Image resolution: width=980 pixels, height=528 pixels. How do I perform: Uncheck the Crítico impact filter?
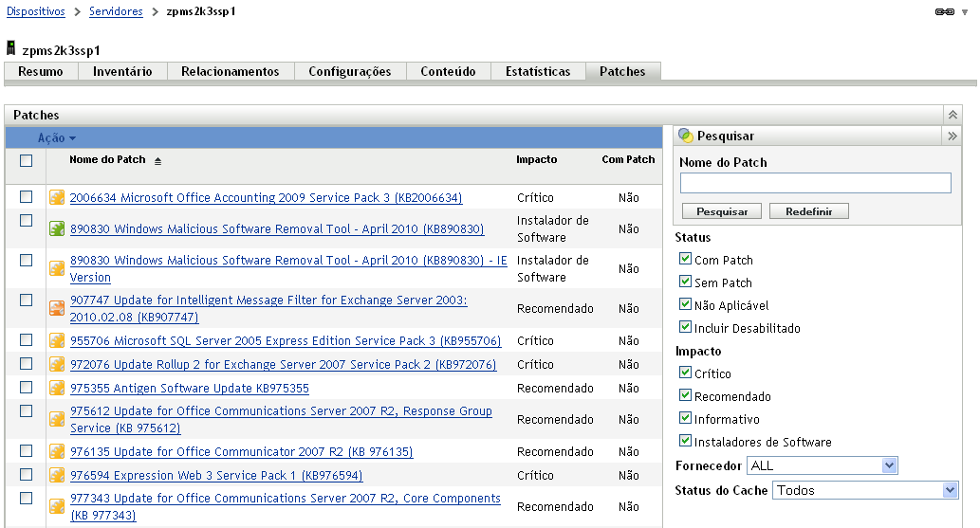pos(686,373)
